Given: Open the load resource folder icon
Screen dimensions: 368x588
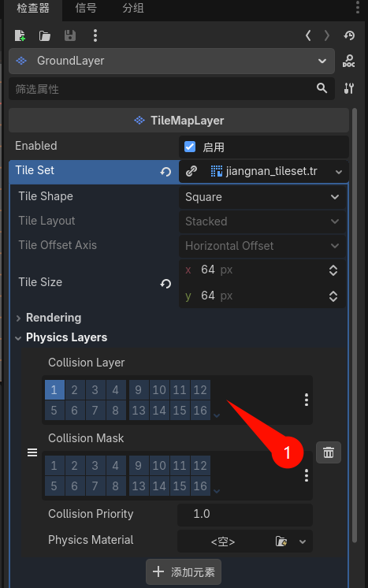Looking at the screenshot, I should [x=45, y=35].
